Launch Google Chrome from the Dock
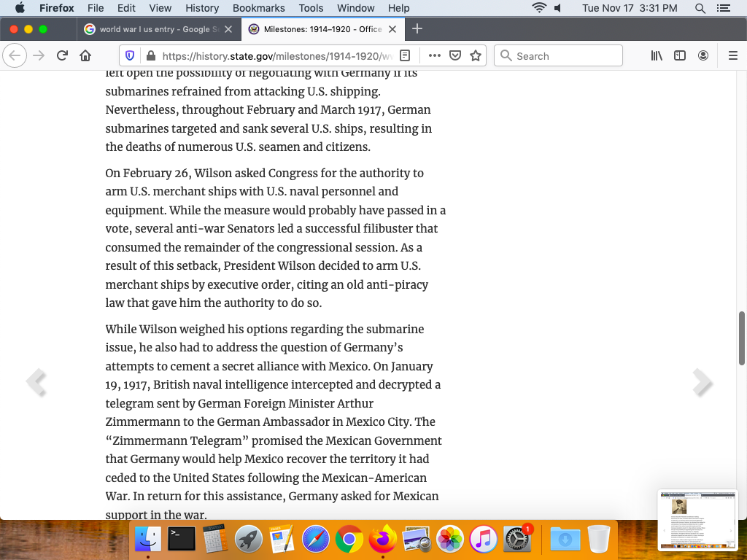Viewport: 747px width, 560px height. [x=349, y=540]
